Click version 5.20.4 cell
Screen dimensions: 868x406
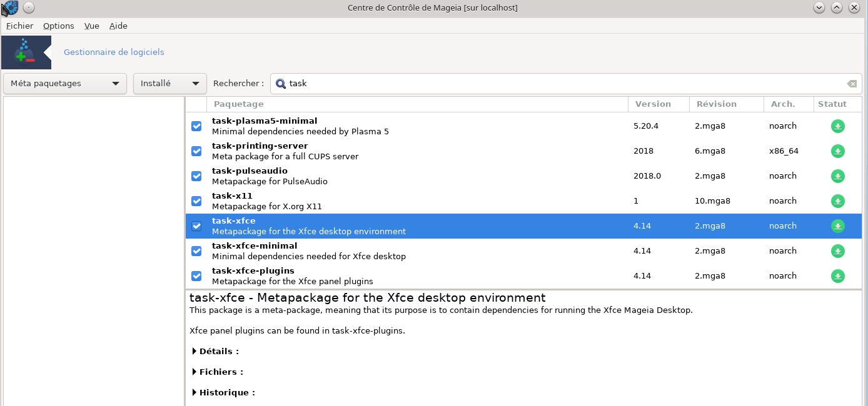[x=646, y=126]
